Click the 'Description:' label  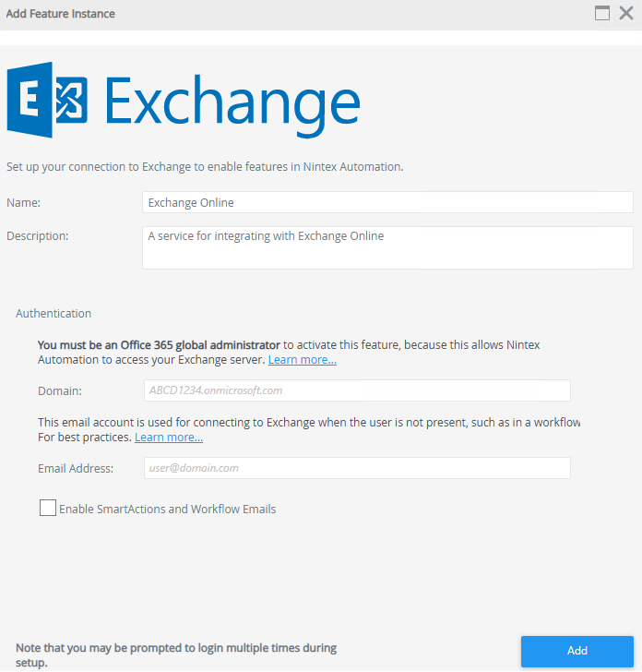pyautogui.click(x=37, y=235)
